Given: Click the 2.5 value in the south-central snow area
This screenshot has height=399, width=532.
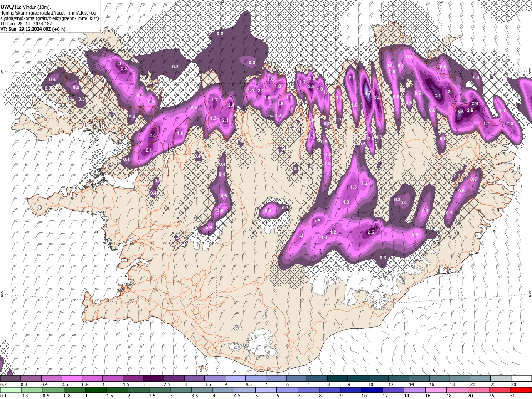Looking at the screenshot, I should point(371,232).
